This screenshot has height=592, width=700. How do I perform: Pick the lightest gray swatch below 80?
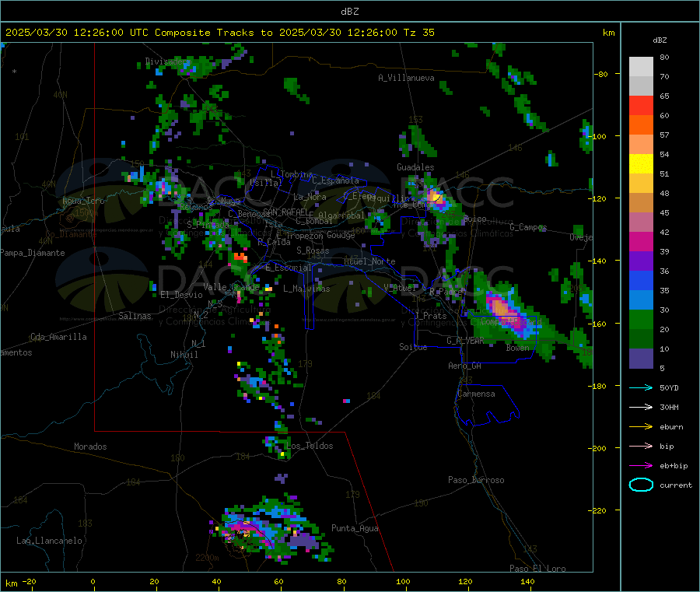point(641,67)
